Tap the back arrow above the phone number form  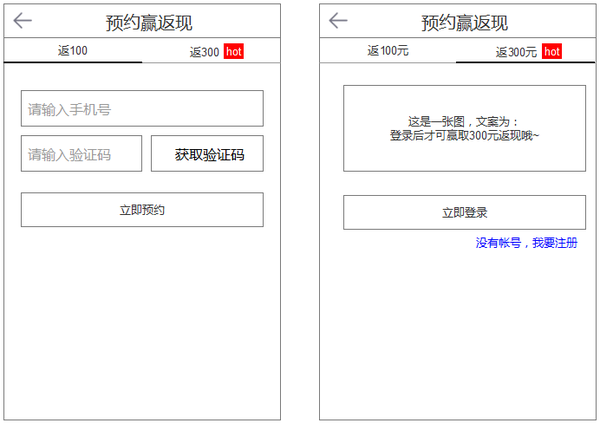(23, 21)
